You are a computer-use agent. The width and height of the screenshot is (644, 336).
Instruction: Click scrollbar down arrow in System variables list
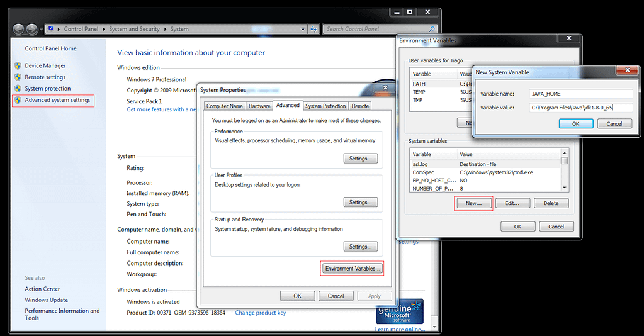click(x=565, y=188)
